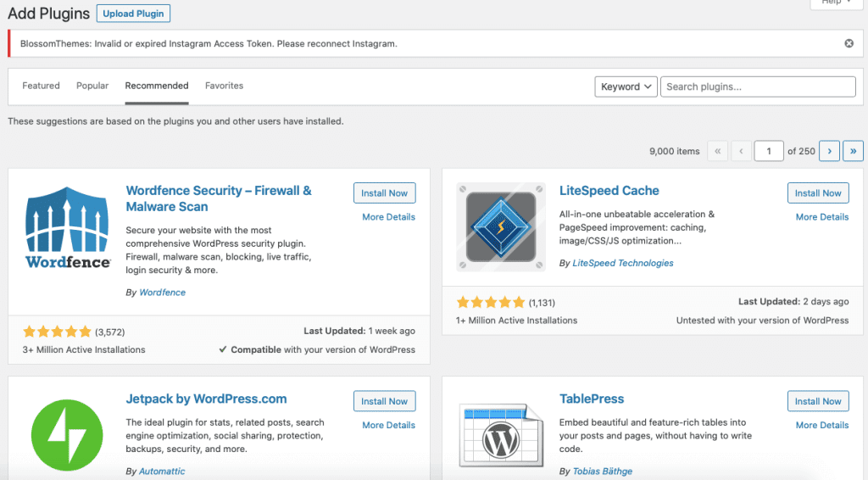The image size is (868, 480).
Task: Install Wordfence Security plugin now
Action: point(384,193)
